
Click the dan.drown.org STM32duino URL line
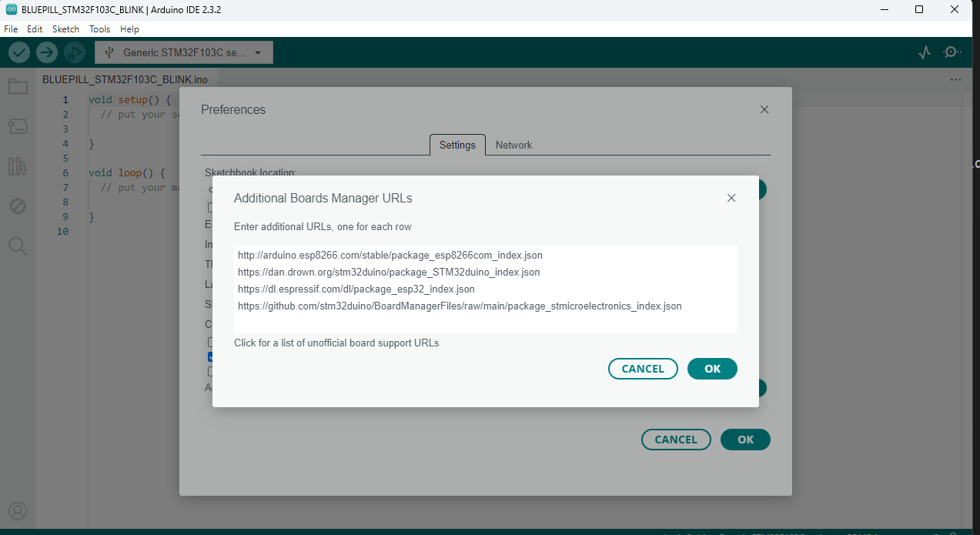(389, 272)
